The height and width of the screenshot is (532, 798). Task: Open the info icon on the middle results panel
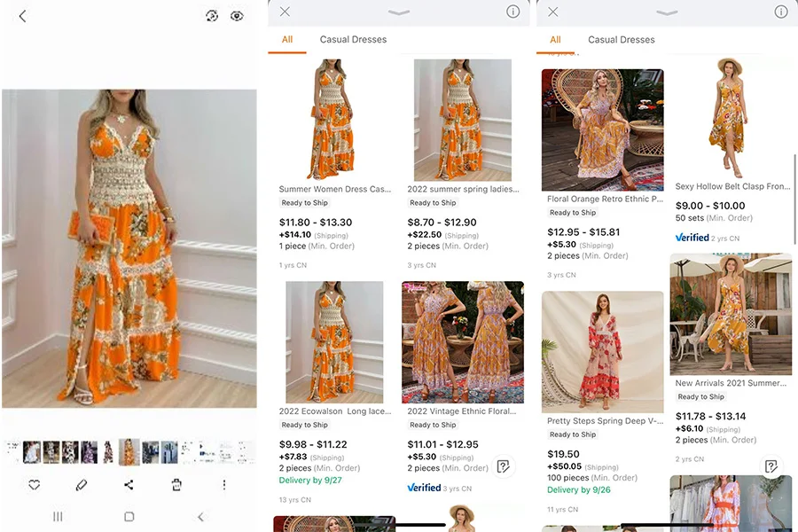512,12
